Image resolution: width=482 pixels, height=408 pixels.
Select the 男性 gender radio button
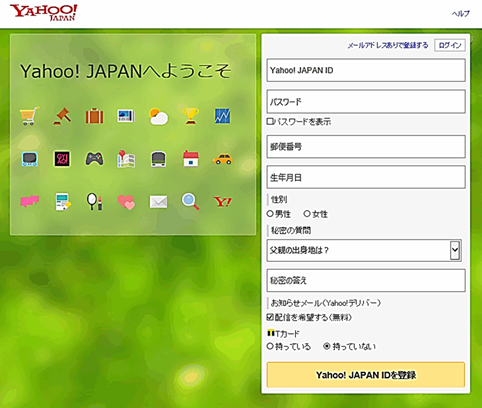pyautogui.click(x=270, y=214)
